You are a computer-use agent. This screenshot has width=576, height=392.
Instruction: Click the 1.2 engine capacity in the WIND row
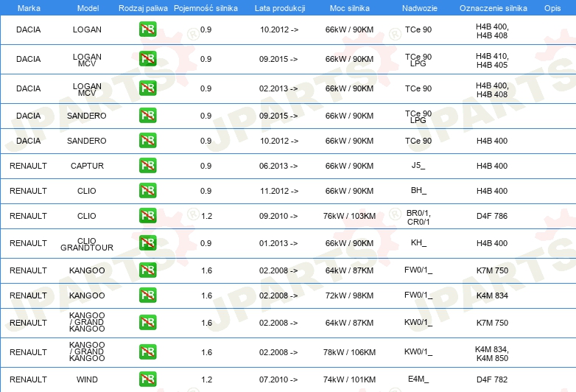(206, 379)
